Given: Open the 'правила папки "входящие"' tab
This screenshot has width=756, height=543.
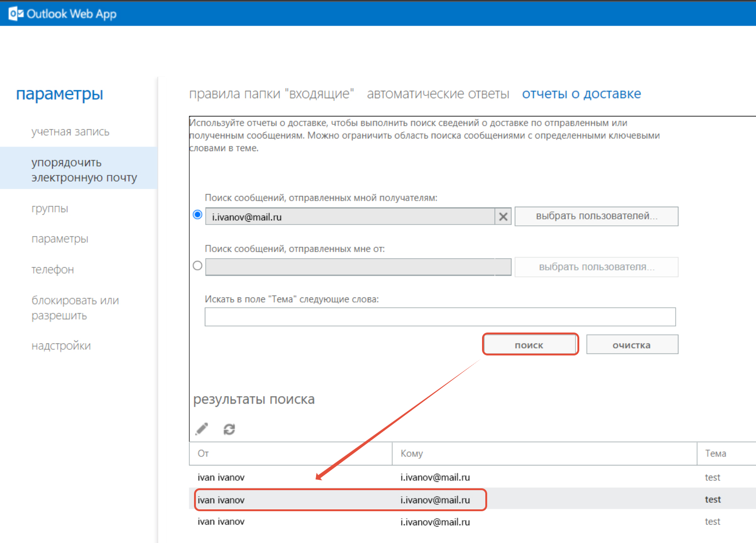Looking at the screenshot, I should point(271,94).
